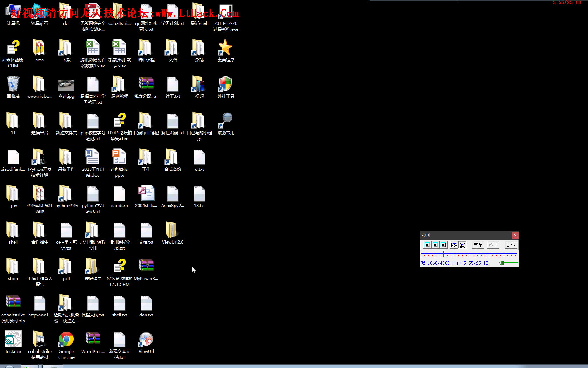Select the ViewUrl2.0 folder

(173, 233)
